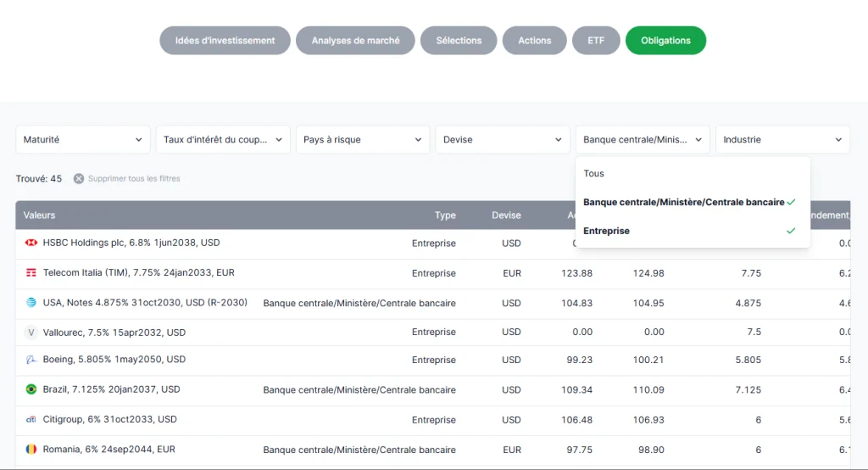Click Supprimer tous les filtres link
Image resolution: width=868 pixels, height=470 pixels.
134,178
